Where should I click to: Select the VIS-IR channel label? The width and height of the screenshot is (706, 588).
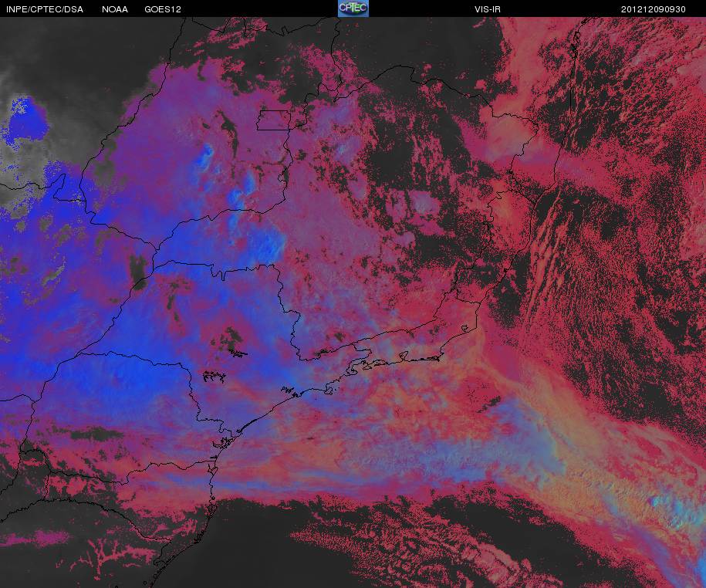(487, 9)
